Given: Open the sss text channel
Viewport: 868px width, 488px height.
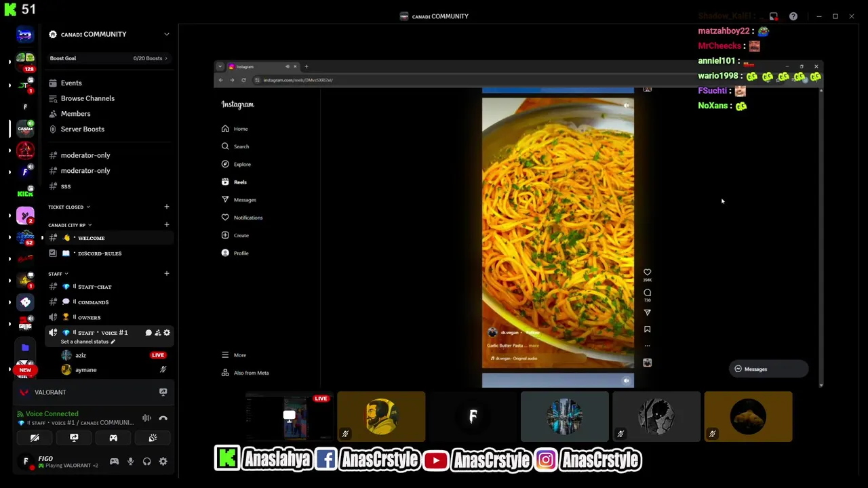Looking at the screenshot, I should (x=66, y=186).
